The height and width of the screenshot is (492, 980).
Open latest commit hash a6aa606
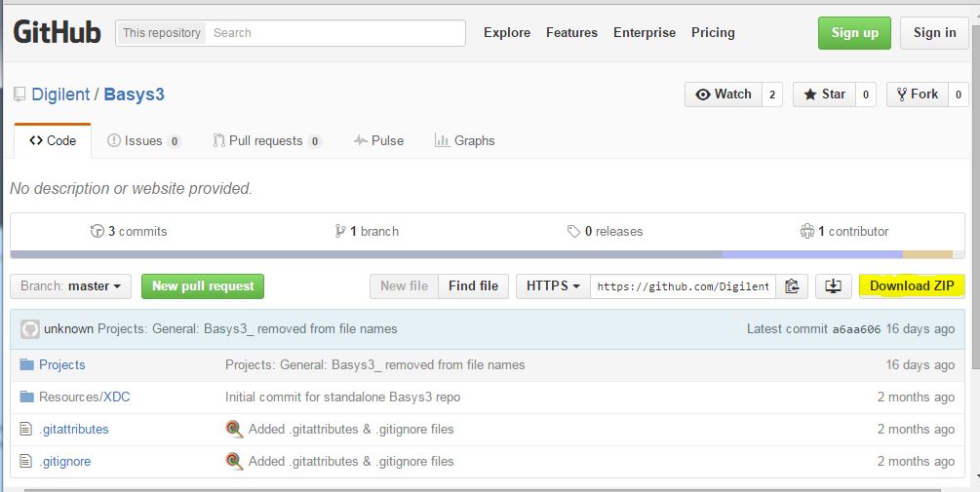[856, 329]
